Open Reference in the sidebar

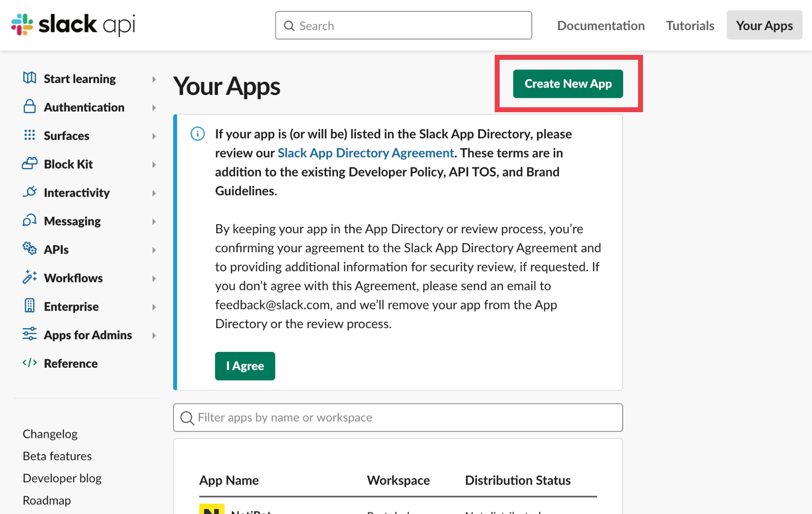71,364
